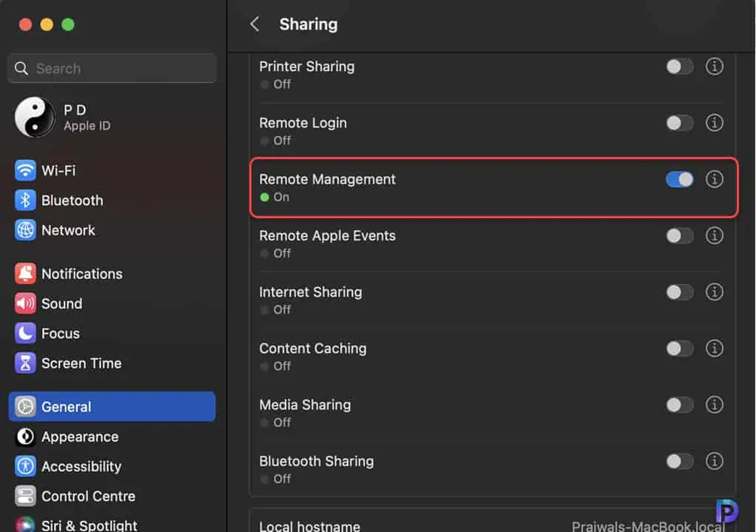Click the Remote Login label
Viewport: 756px width, 532px height.
303,123
